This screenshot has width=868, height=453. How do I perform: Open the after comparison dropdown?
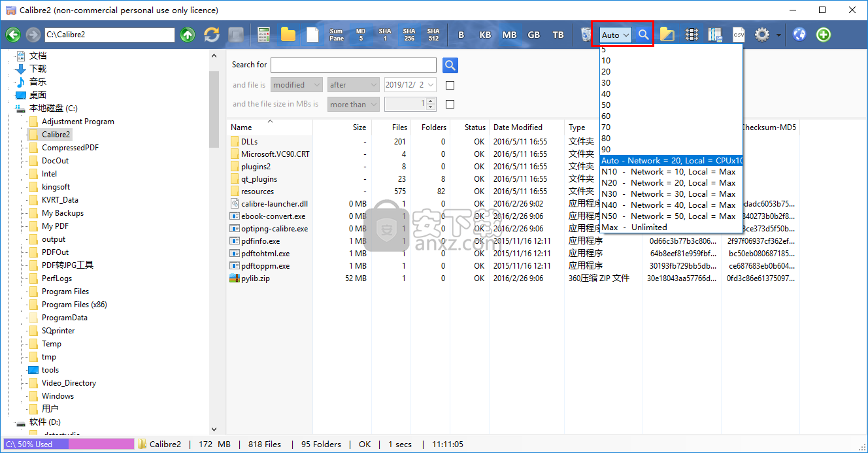tap(354, 85)
